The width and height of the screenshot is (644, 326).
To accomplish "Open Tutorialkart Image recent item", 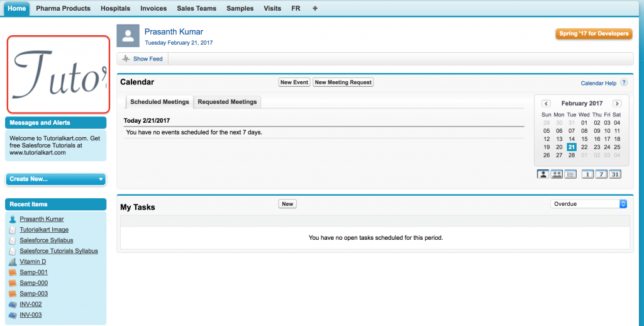I will tap(44, 230).
